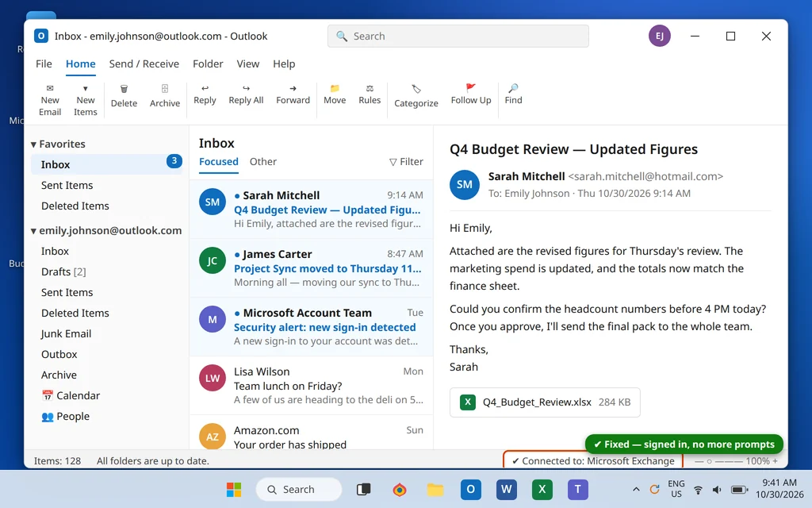Reply to the open email

205,95
